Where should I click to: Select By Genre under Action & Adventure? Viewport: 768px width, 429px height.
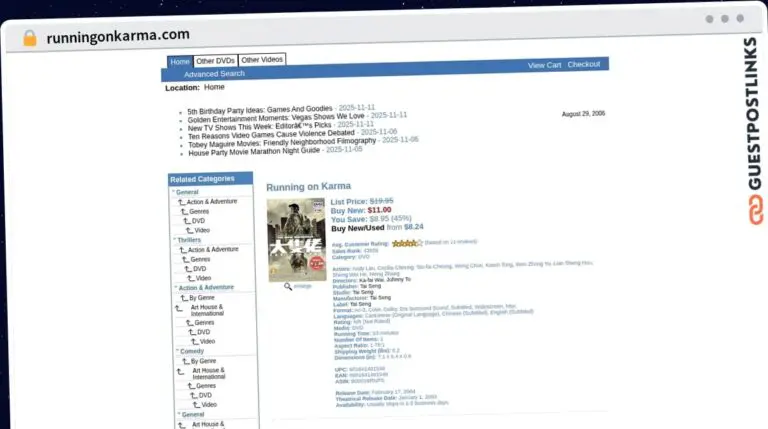[202, 298]
